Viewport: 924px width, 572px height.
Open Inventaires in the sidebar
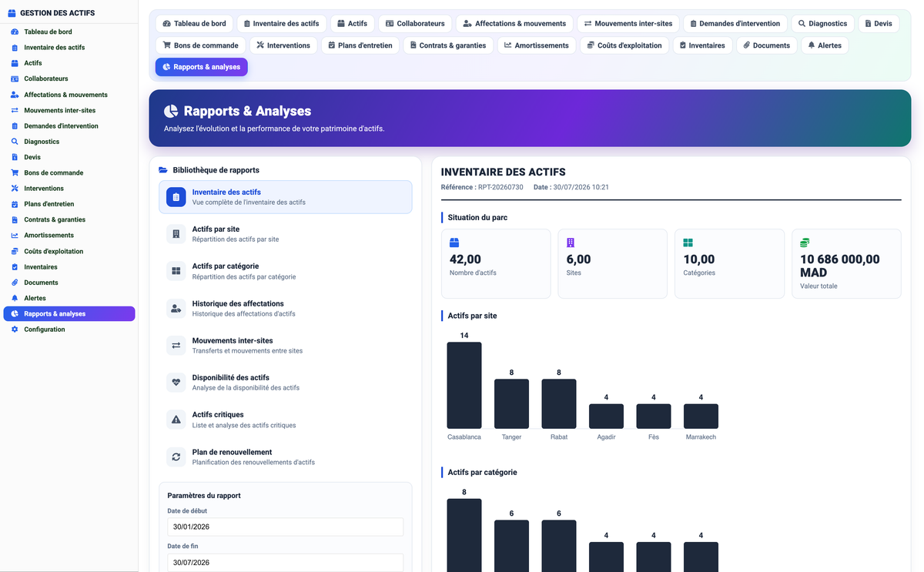pyautogui.click(x=69, y=266)
